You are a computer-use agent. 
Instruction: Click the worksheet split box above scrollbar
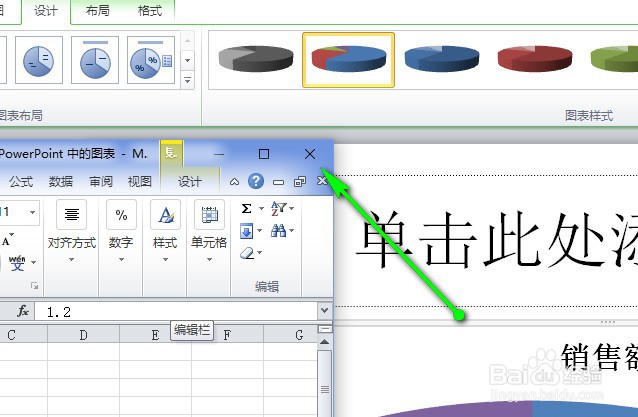[x=325, y=329]
